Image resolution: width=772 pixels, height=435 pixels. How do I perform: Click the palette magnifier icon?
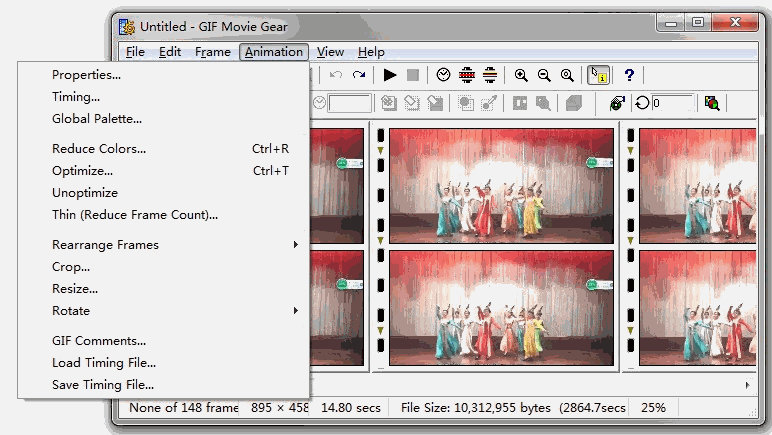[712, 103]
